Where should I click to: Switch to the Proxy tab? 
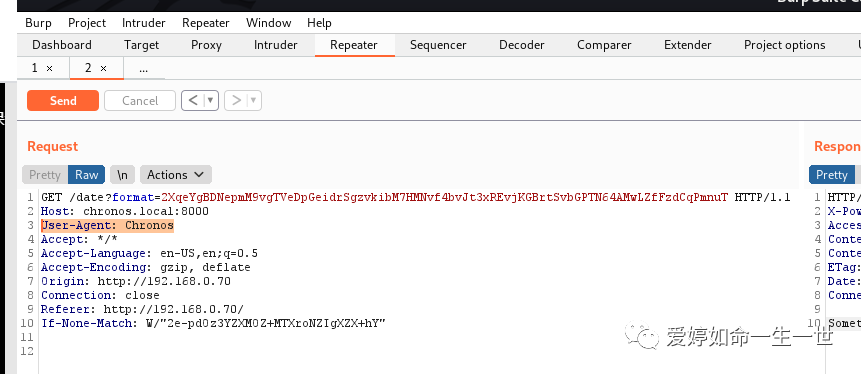(x=206, y=45)
